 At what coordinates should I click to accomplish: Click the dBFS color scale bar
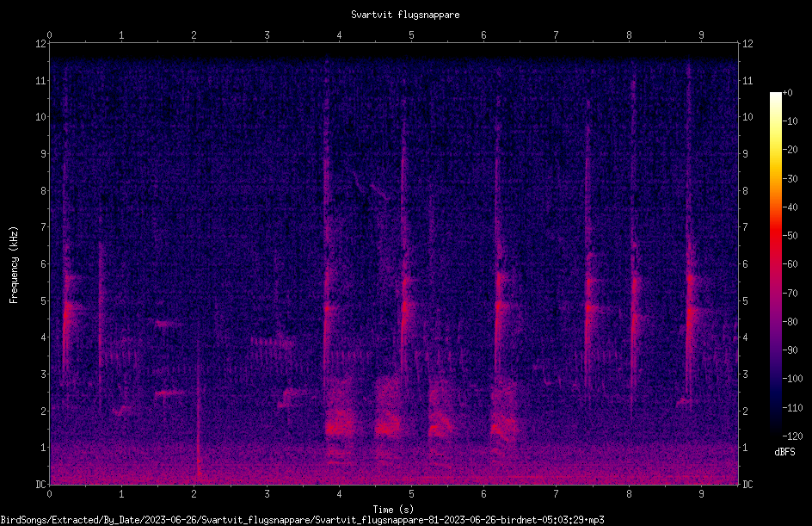[x=775, y=264]
